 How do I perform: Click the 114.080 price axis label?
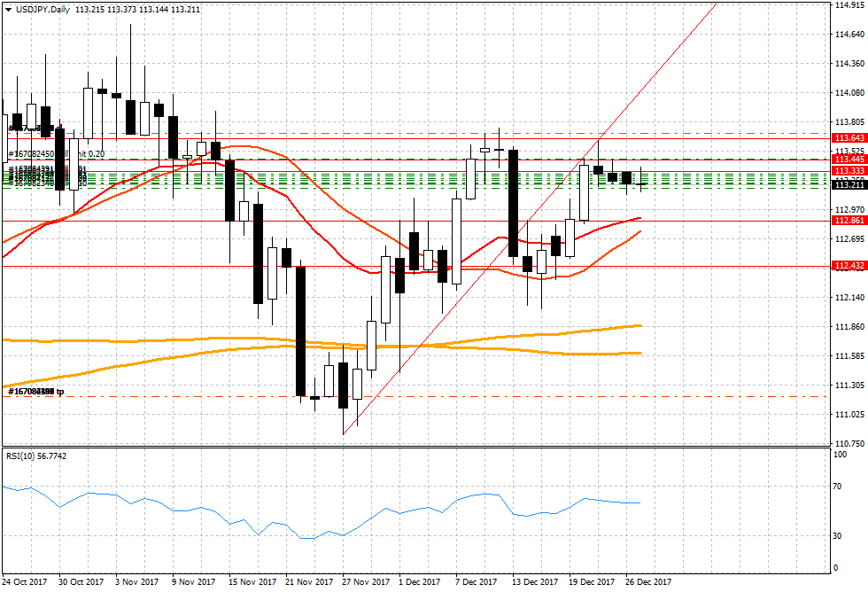coord(849,92)
